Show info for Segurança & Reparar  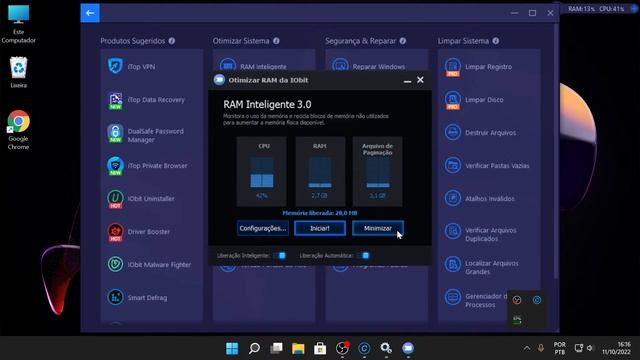pyautogui.click(x=403, y=41)
